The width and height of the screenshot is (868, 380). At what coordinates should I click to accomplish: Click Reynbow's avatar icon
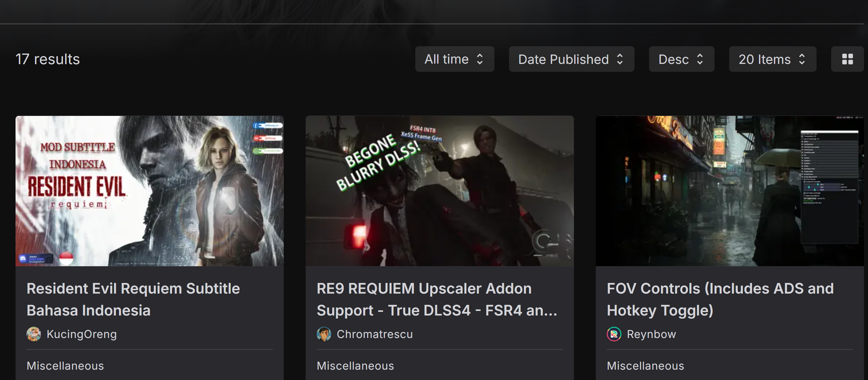pyautogui.click(x=614, y=334)
